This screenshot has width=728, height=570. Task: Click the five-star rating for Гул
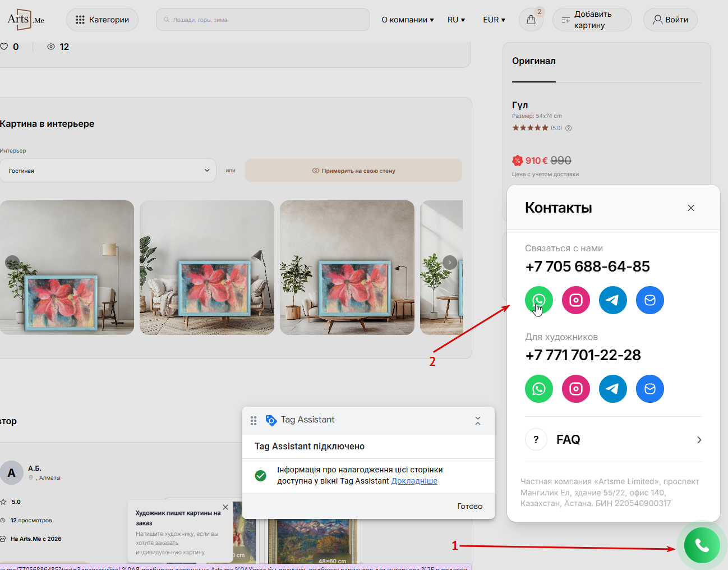pyautogui.click(x=530, y=128)
